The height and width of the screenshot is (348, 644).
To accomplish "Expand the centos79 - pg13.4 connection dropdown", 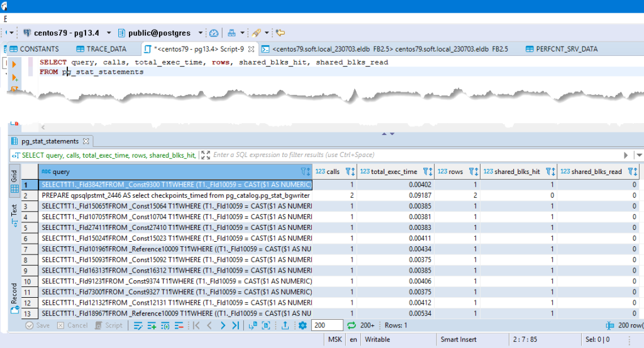I will tap(109, 33).
